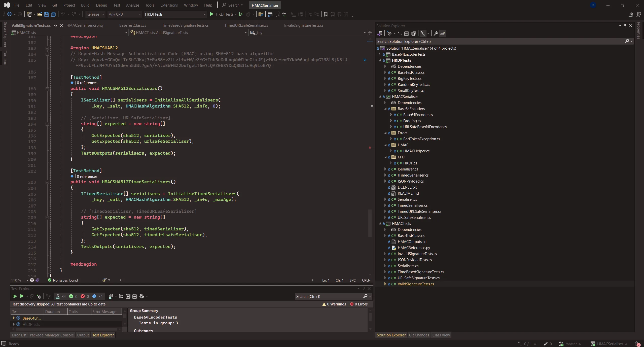Toggle a bookmark with the bookmark icon
The width and height of the screenshot is (644, 347).
point(326,14)
